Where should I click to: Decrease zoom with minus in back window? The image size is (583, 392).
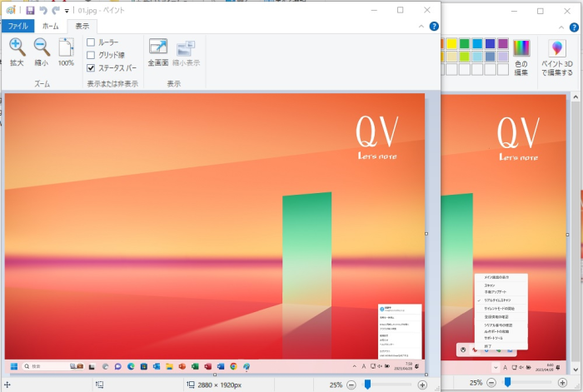(491, 382)
